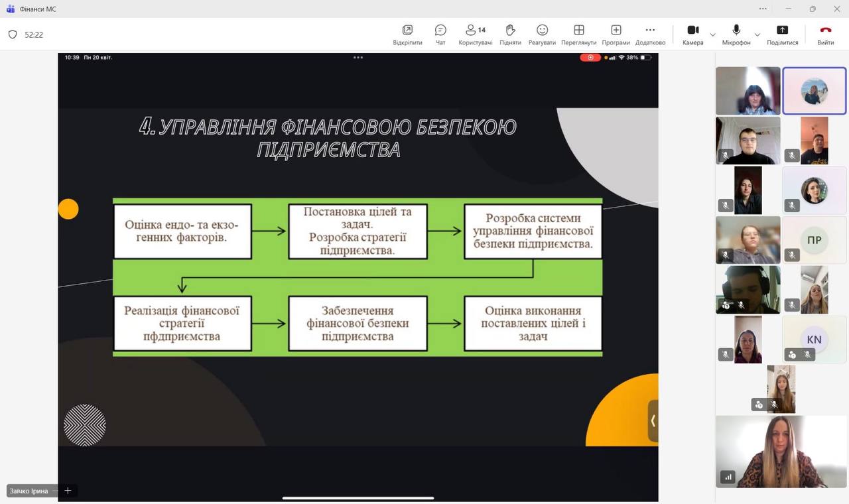Click the shield security icon
Viewport: 849px width, 504px height.
(x=13, y=34)
